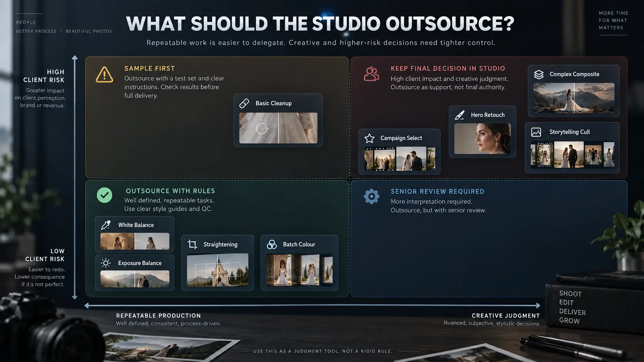
Task: Click the HIGH CLIENT RISK axis label
Action: 44,76
